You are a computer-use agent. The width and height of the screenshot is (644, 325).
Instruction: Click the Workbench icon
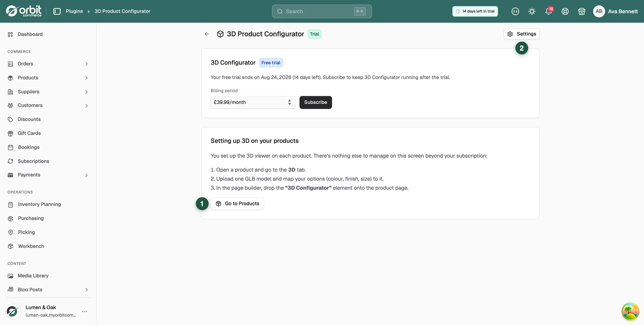(10, 246)
